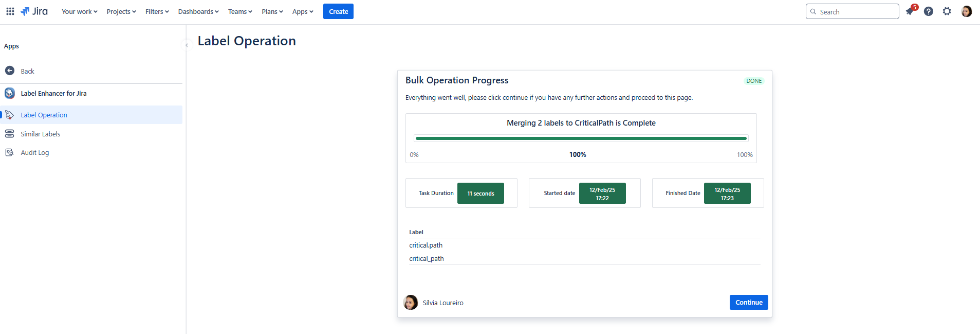The image size is (980, 334).
Task: Expand the Dashboards dropdown
Action: pyautogui.click(x=198, y=11)
